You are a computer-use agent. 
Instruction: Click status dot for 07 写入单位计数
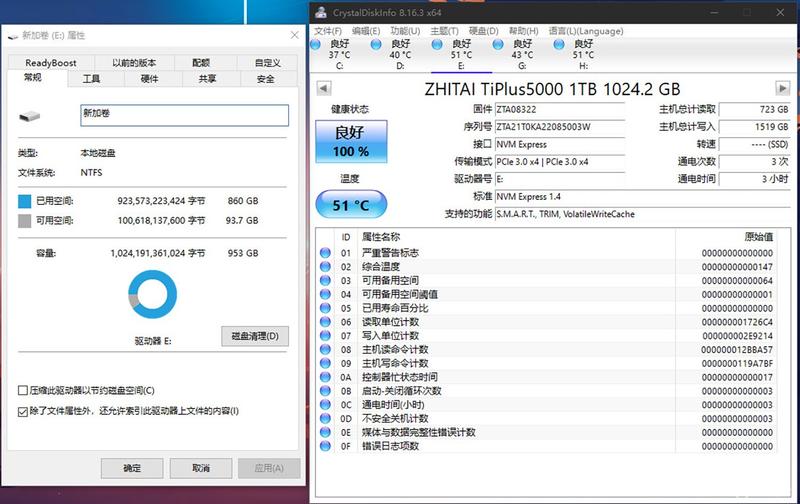[x=325, y=335]
